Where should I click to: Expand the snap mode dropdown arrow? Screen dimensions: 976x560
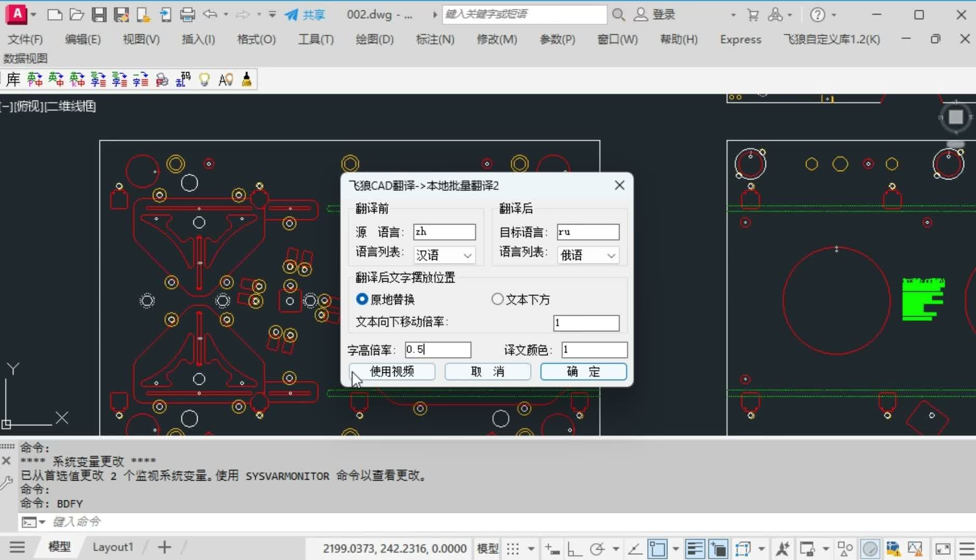tap(531, 549)
